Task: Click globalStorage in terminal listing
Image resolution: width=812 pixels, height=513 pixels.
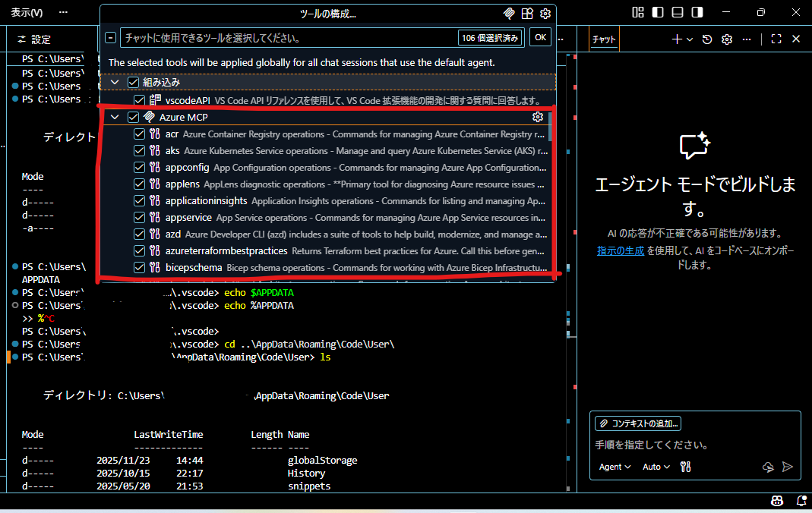Action: [x=322, y=460]
